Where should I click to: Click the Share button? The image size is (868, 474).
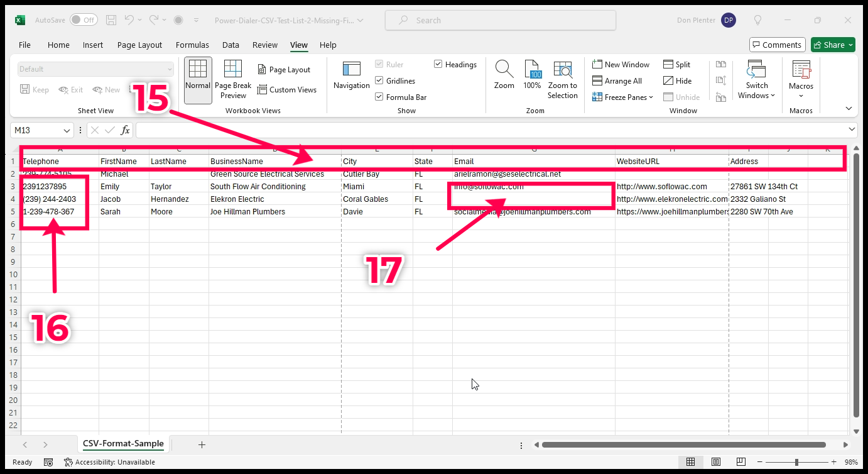click(x=833, y=45)
